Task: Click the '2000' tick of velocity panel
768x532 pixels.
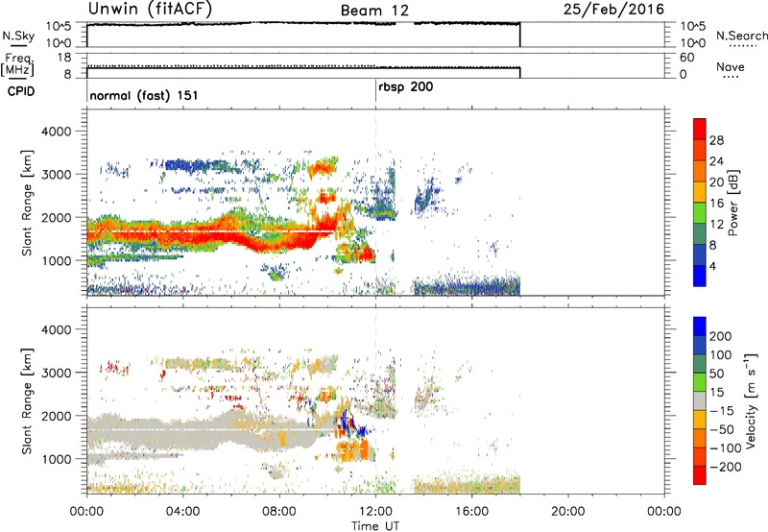Action: 56,416
